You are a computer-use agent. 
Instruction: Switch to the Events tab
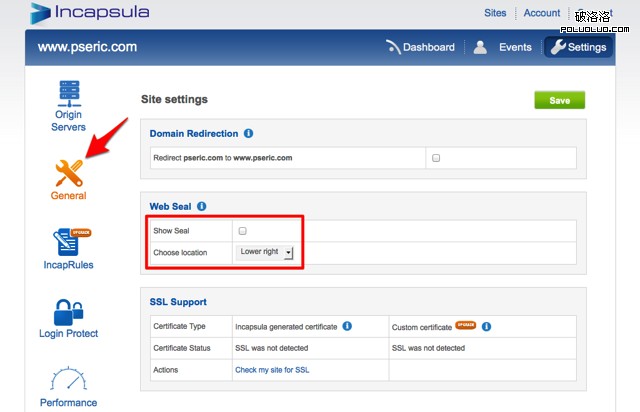click(503, 47)
